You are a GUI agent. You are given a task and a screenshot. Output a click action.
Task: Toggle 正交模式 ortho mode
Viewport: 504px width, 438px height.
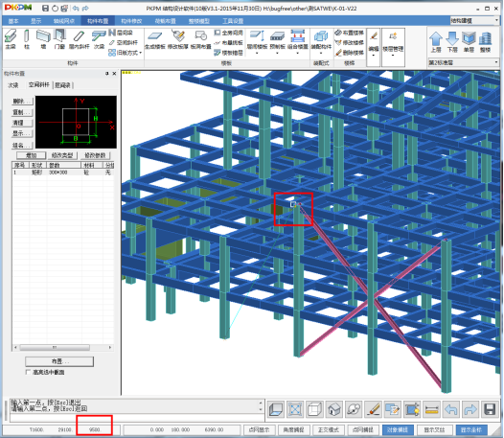(329, 429)
